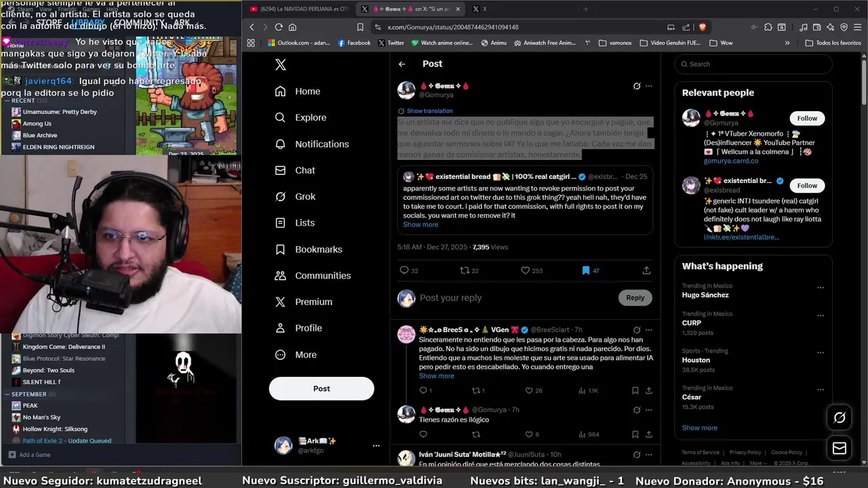Image resolution: width=868 pixels, height=488 pixels.
Task: Switch to third tab titled X
Action: [x=486, y=9]
